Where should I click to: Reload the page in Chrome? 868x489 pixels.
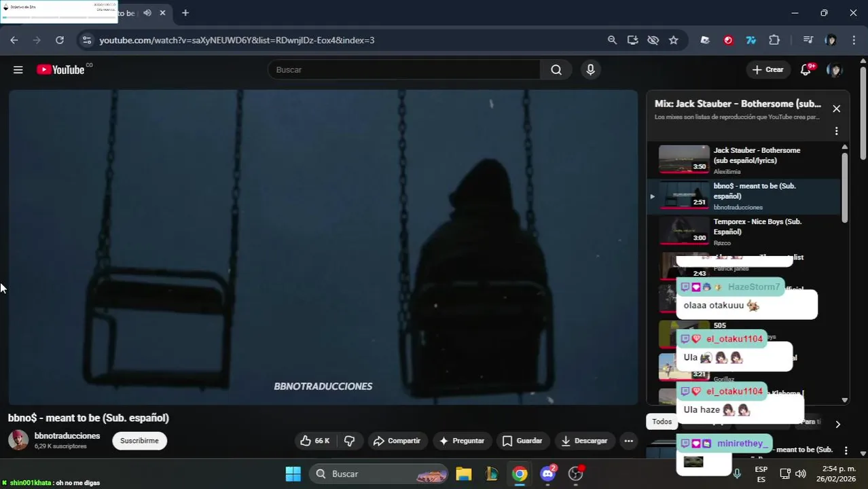[x=60, y=40]
